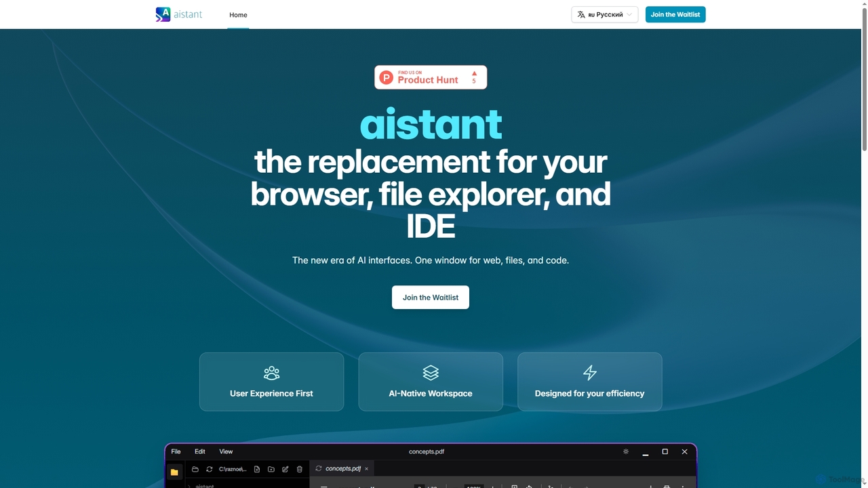868x488 pixels.
Task: Click the concepts.pdf window title text
Action: [427, 451]
